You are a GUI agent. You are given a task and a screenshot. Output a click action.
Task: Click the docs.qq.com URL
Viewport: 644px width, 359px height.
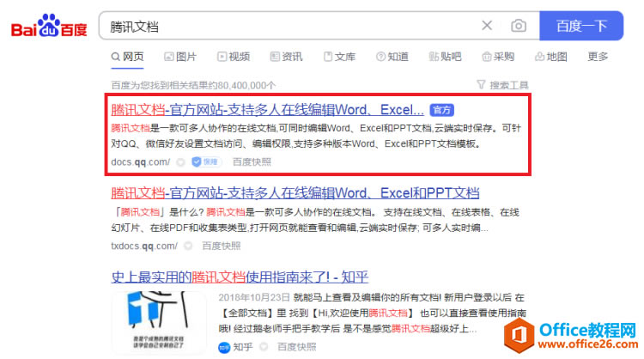[x=141, y=162]
